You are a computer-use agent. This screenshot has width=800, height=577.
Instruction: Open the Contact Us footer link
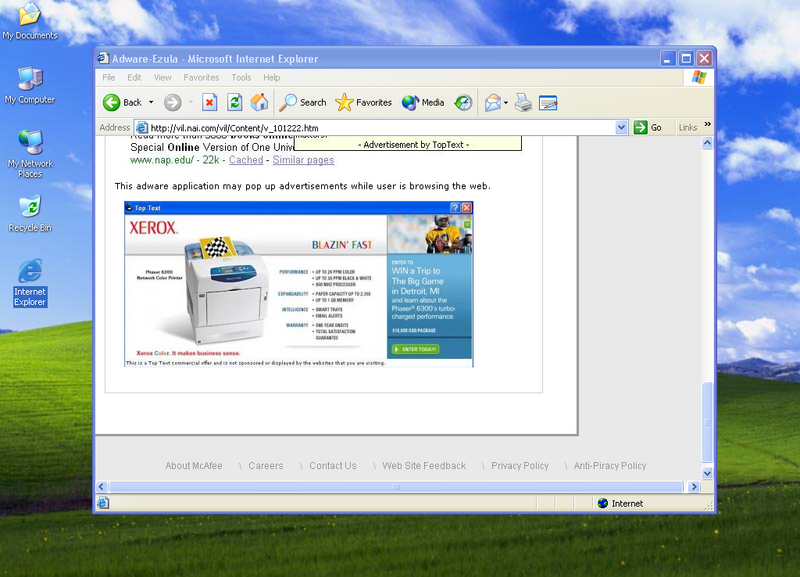pyautogui.click(x=333, y=466)
